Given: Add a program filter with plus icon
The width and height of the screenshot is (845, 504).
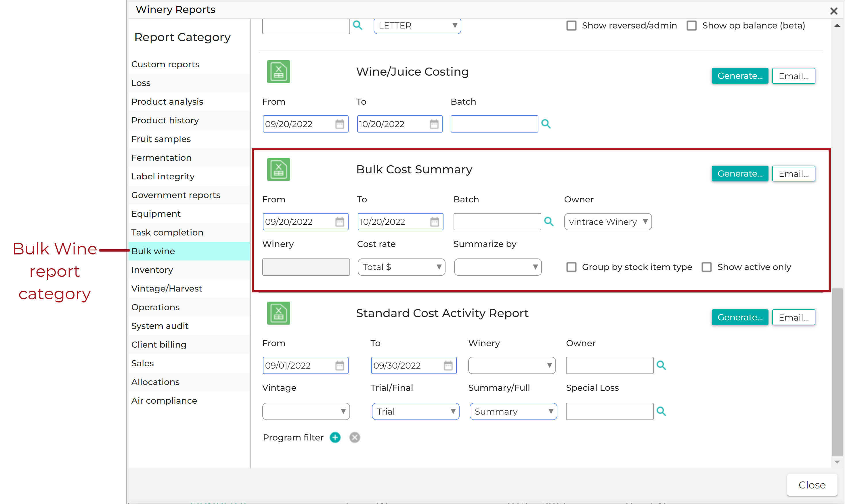Looking at the screenshot, I should [335, 437].
